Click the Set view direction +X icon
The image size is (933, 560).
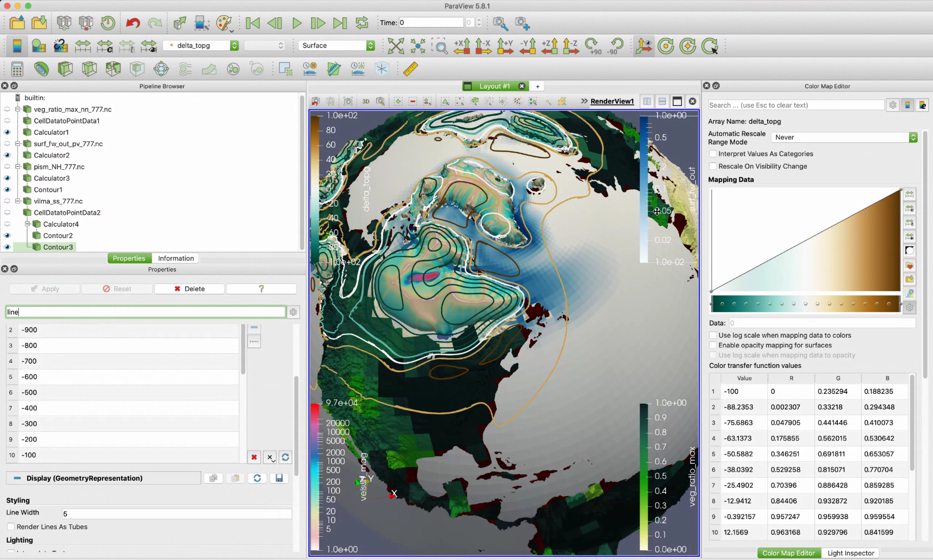coord(462,46)
